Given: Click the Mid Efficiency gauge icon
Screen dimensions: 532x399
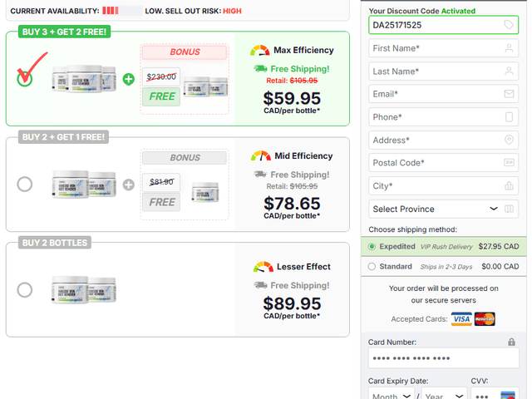Looking at the screenshot, I should [260, 156].
